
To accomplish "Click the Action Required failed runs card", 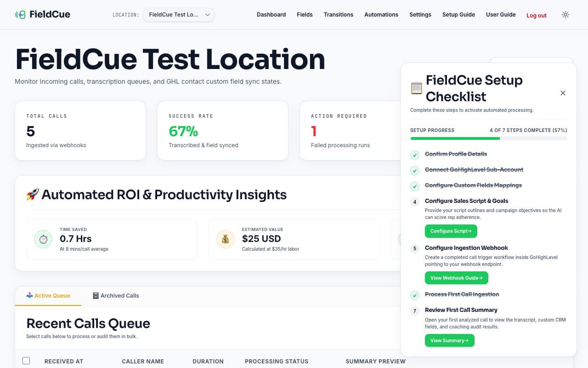I will pyautogui.click(x=351, y=131).
